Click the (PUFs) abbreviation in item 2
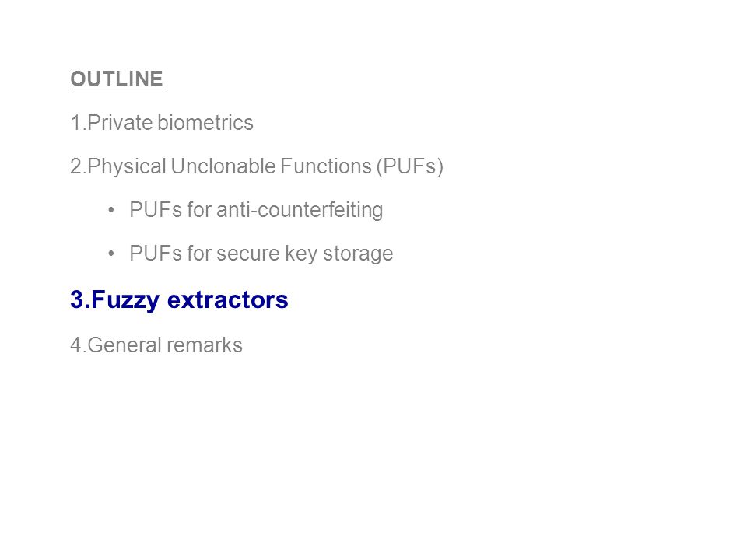The image size is (747, 560). tap(410, 166)
